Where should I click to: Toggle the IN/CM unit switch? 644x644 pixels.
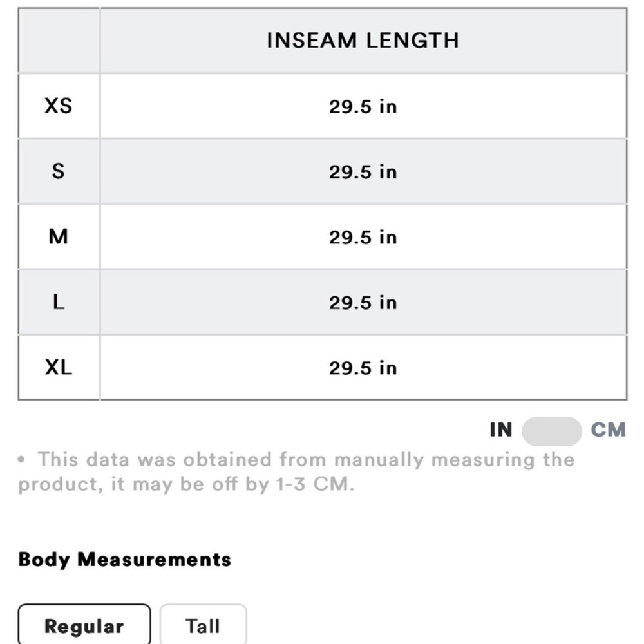(x=552, y=431)
